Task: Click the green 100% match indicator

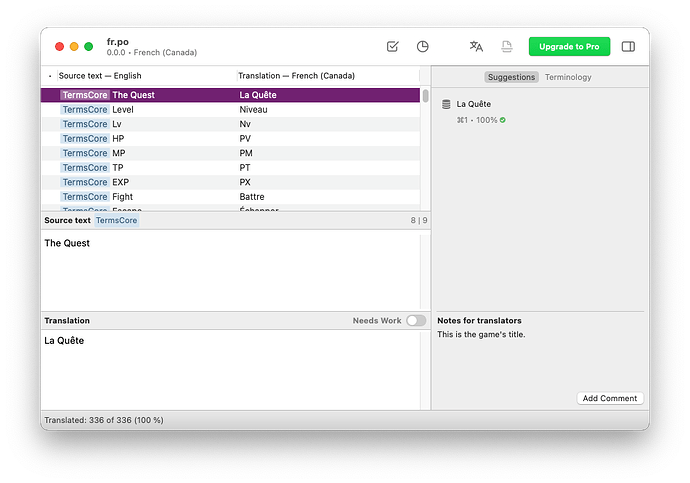Action: pyautogui.click(x=503, y=120)
